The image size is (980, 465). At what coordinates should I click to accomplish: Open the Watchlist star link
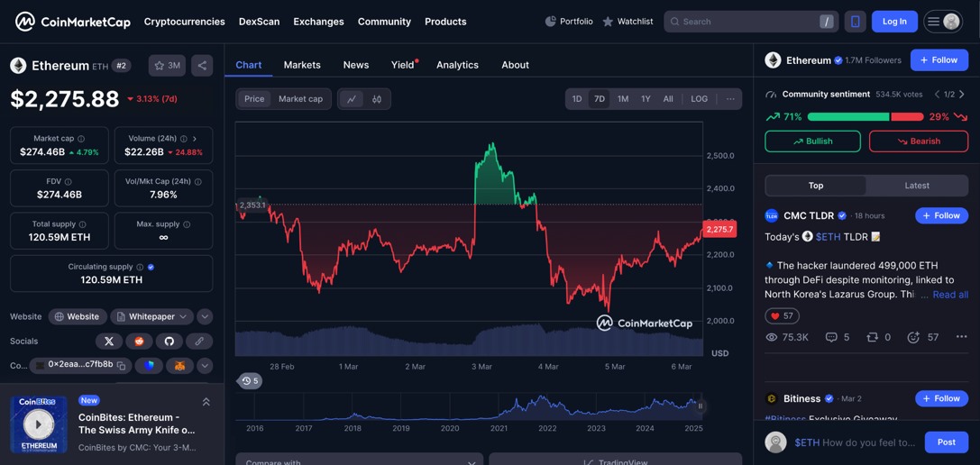627,22
